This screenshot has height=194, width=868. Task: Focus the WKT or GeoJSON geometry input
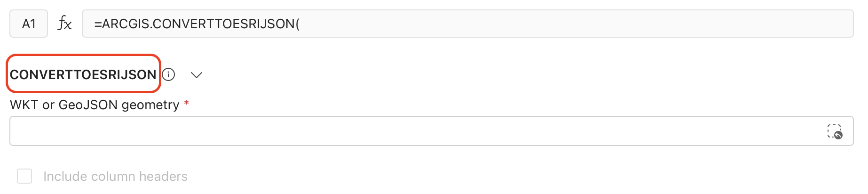414,131
